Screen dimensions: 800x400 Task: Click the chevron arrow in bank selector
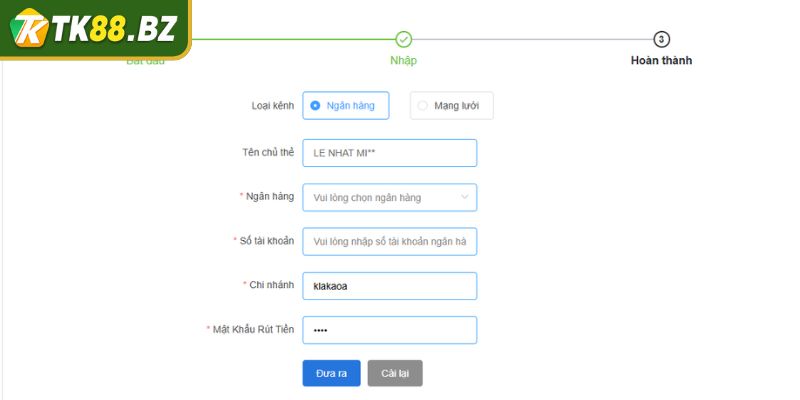click(464, 198)
